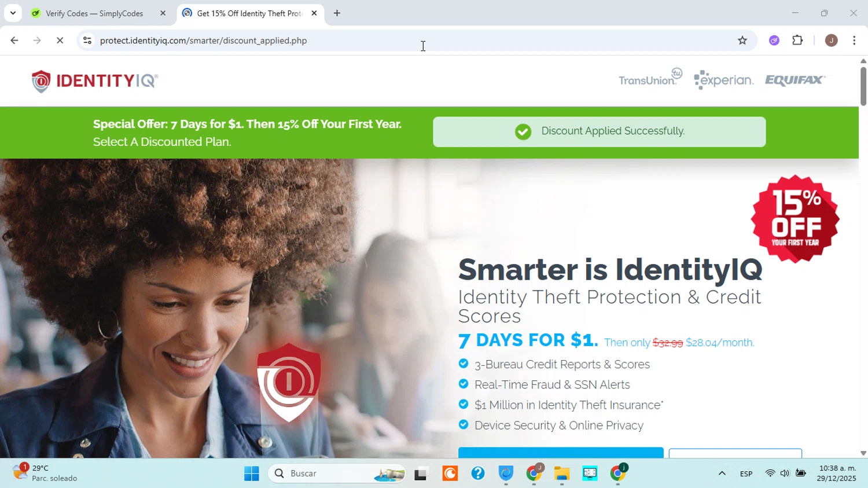Click the crossed-out $32.99 price
Screen dimensions: 868x488
(667, 343)
